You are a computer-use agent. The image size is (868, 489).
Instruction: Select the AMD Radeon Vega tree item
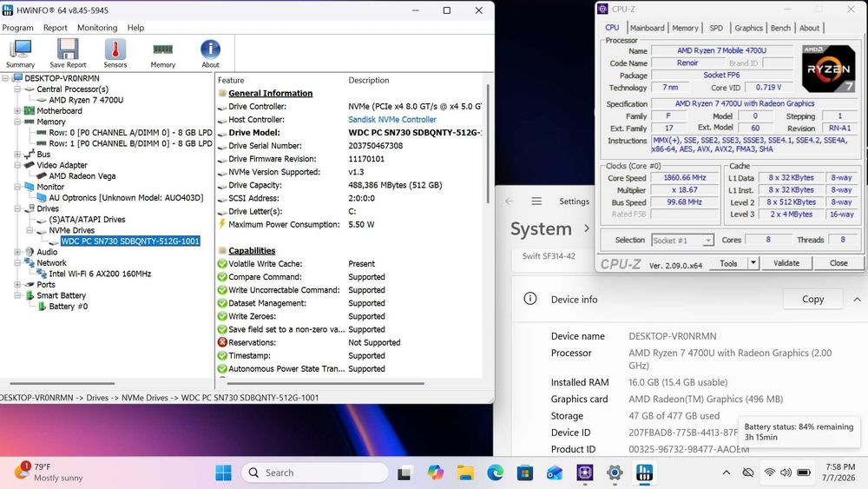[x=82, y=176]
